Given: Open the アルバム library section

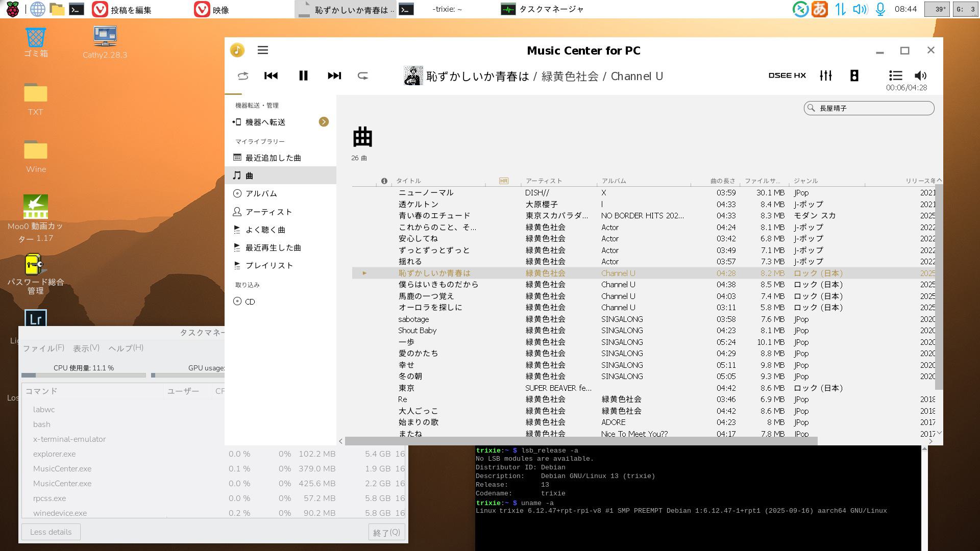Looking at the screenshot, I should point(261,193).
